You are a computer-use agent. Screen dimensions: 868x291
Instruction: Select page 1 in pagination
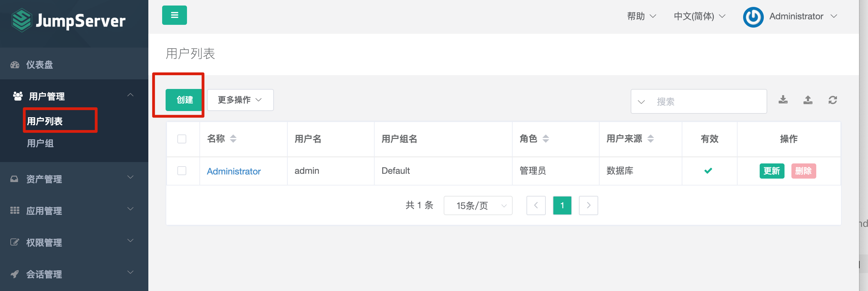coord(562,205)
